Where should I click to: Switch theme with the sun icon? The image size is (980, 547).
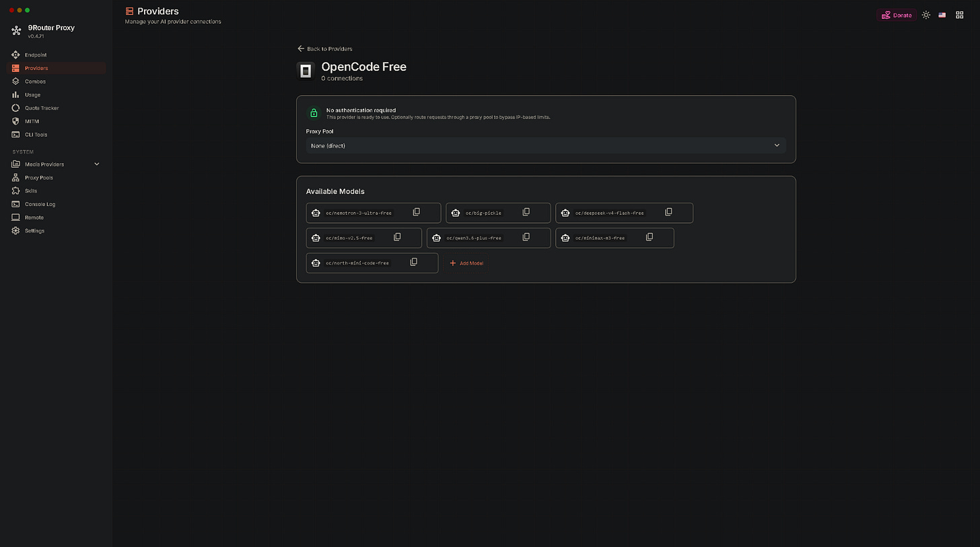pos(926,15)
